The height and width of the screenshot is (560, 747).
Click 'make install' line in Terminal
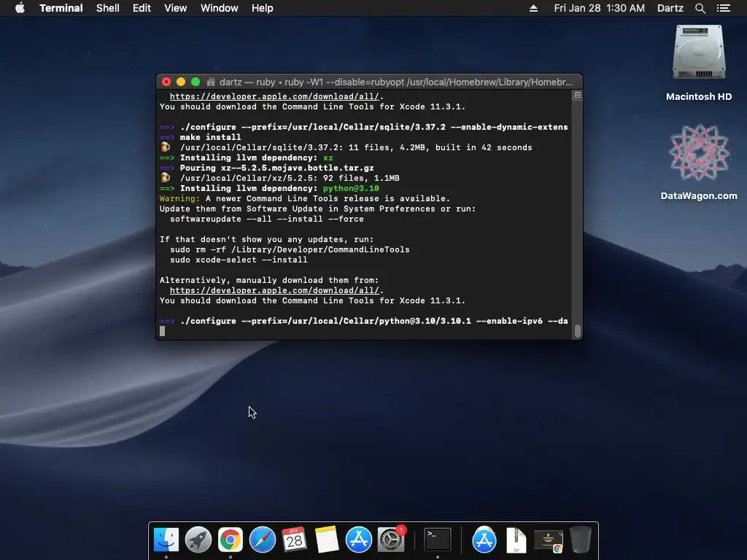coord(210,137)
